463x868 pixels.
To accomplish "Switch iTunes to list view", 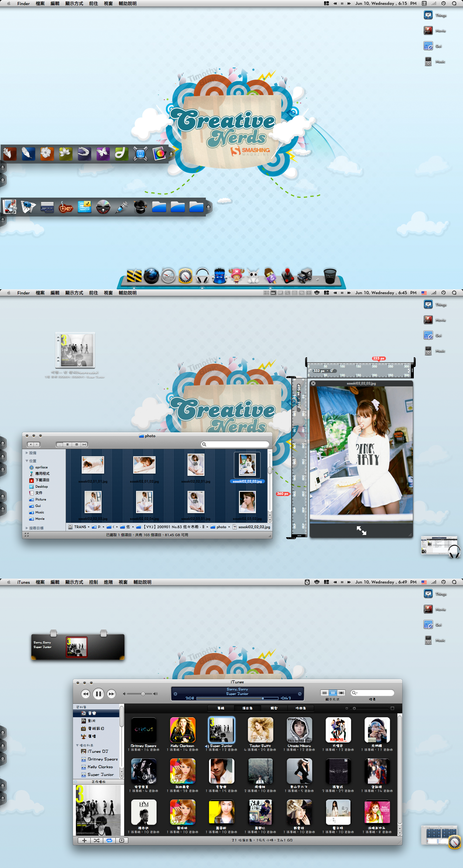I will click(x=324, y=693).
